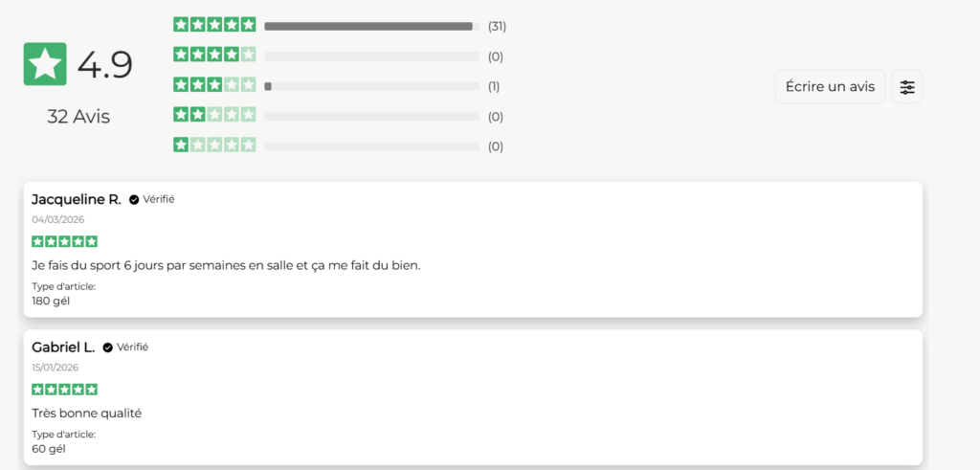Filter reviews by four-star rating row
The height and width of the screenshot is (470, 980).
[x=214, y=55]
